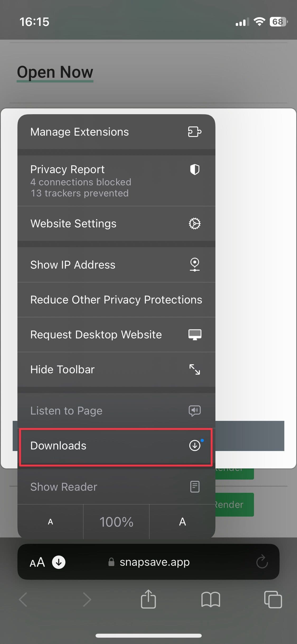Tap download arrow icon in address bar
297x644 pixels.
pyautogui.click(x=59, y=562)
